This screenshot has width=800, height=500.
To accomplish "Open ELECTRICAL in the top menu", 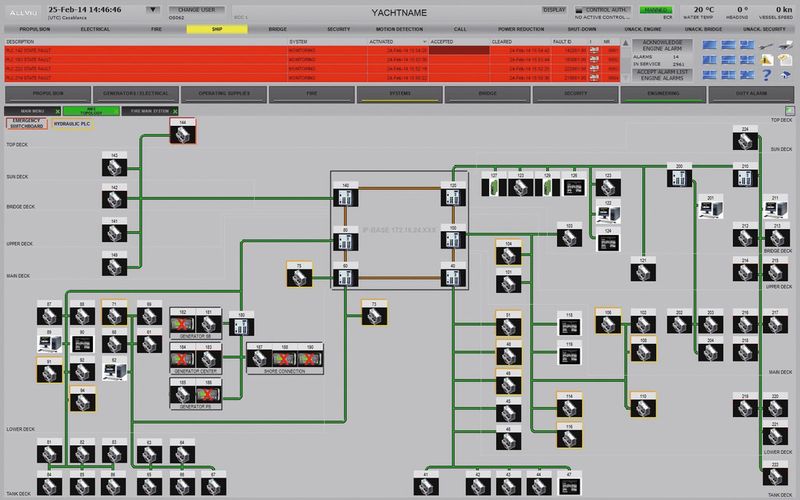I will [95, 30].
